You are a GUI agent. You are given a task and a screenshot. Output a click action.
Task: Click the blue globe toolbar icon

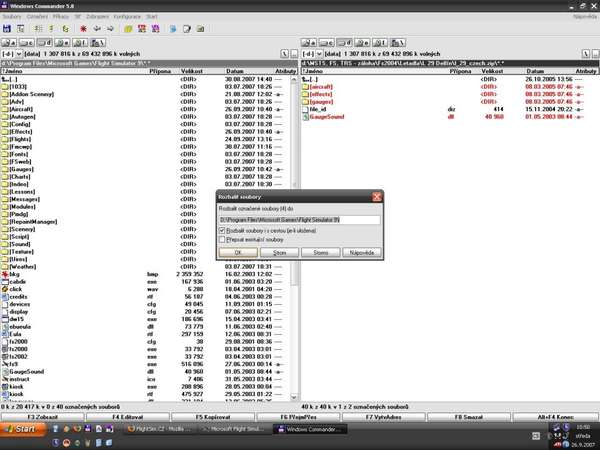click(173, 29)
